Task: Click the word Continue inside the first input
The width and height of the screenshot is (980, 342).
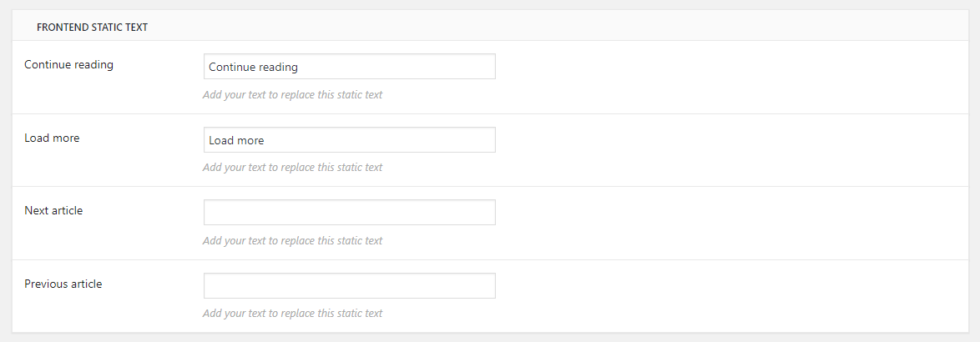Action: coord(230,67)
